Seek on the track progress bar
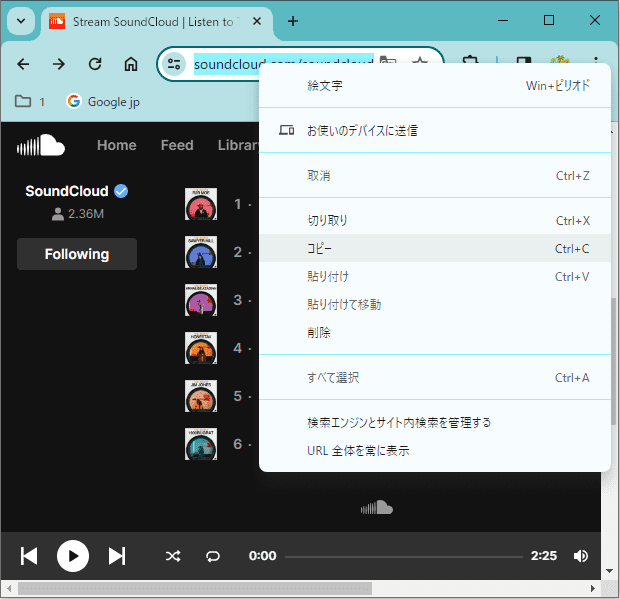 [x=404, y=557]
